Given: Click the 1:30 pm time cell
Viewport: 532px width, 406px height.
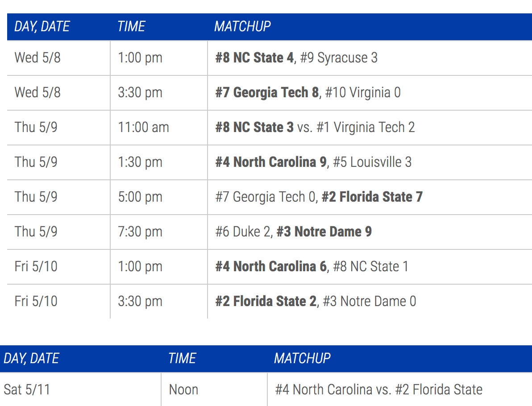Looking at the screenshot, I should (x=140, y=162).
